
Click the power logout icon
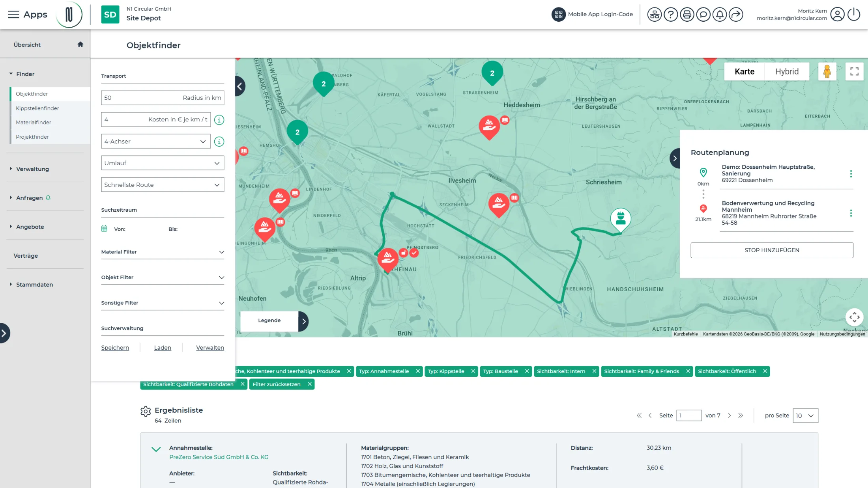854,15
